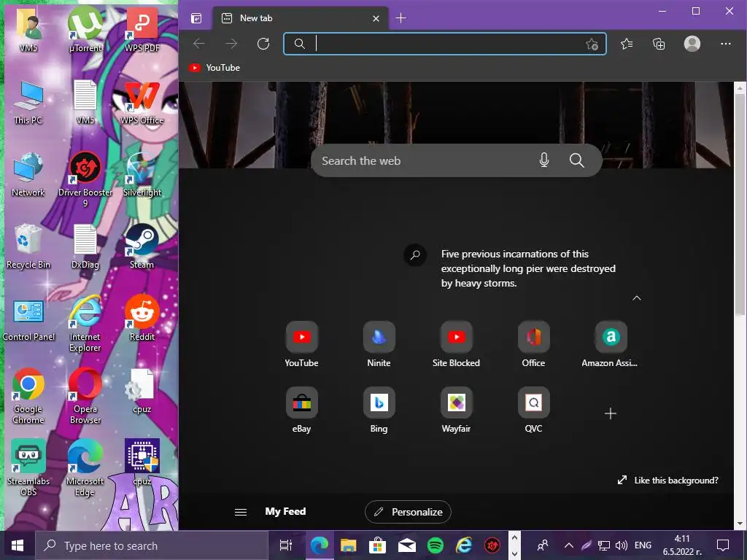Add a new quick link tile
Viewport: 747px width, 560px height.
click(x=611, y=413)
